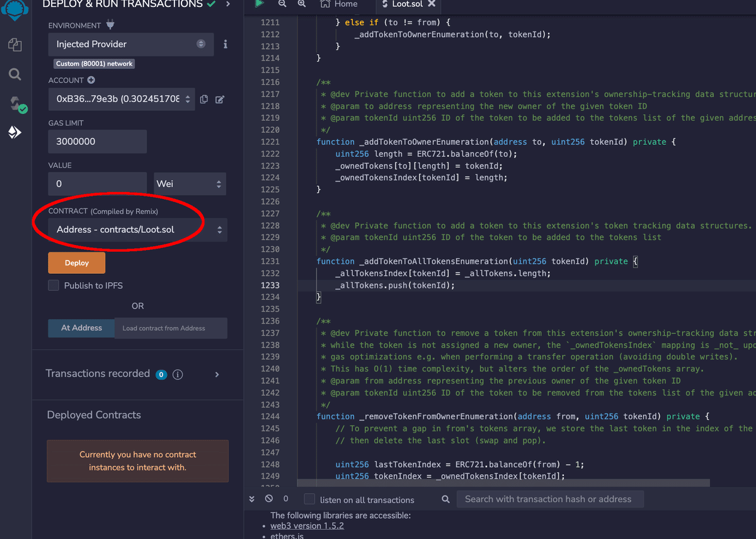756x539 pixels.
Task: Click line number 1244 in the gutter
Action: pos(270,416)
